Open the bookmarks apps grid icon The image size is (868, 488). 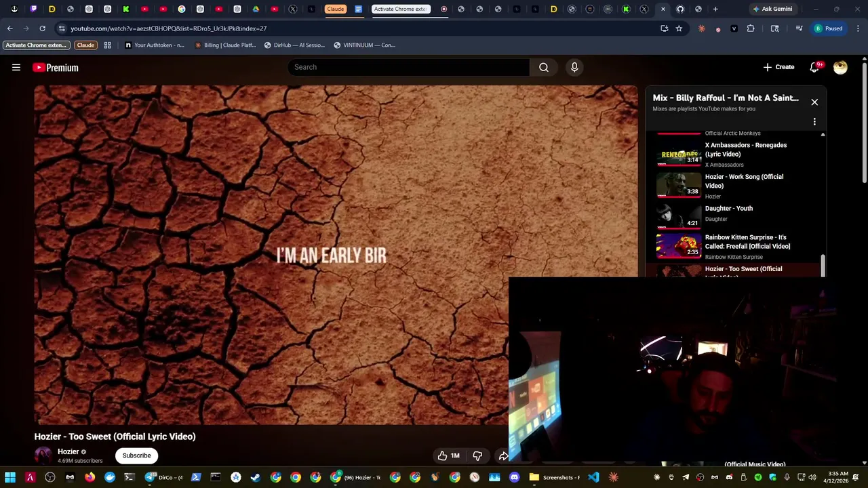(107, 45)
